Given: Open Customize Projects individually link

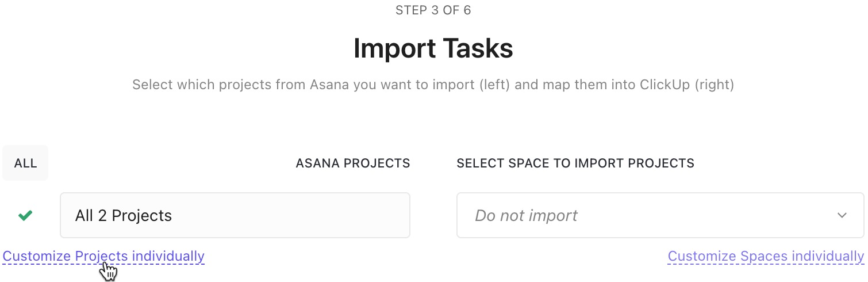Looking at the screenshot, I should (x=103, y=256).
